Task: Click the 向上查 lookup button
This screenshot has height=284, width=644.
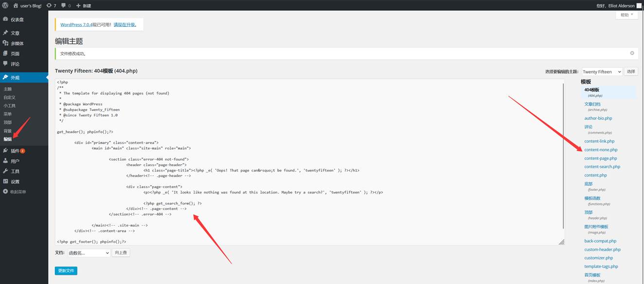Action: tap(121, 253)
